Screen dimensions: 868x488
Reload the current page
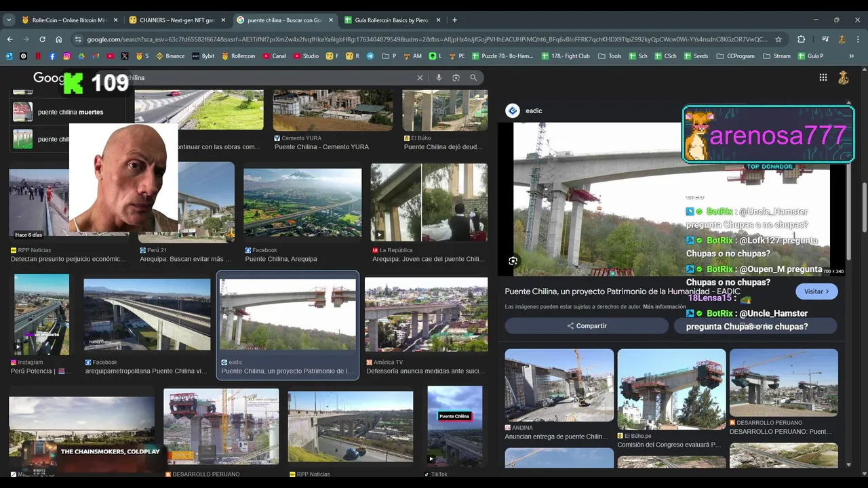tap(42, 39)
